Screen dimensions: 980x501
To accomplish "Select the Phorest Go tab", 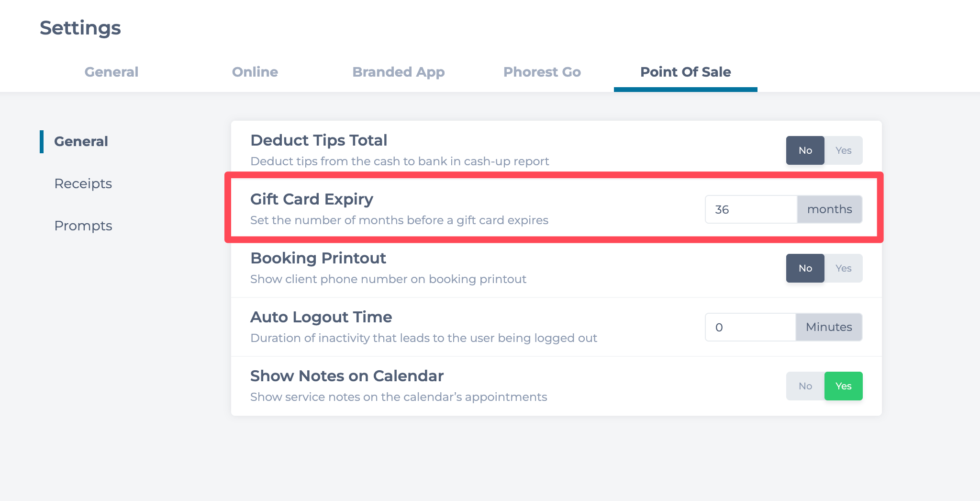I will pos(542,72).
